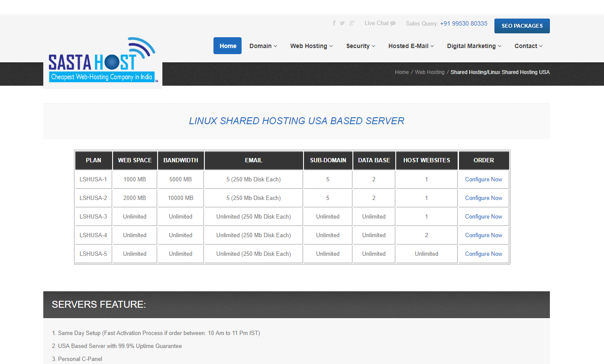Expand the Web Hosting dropdown menu
Viewport: 604px width, 364px height.
coord(312,46)
